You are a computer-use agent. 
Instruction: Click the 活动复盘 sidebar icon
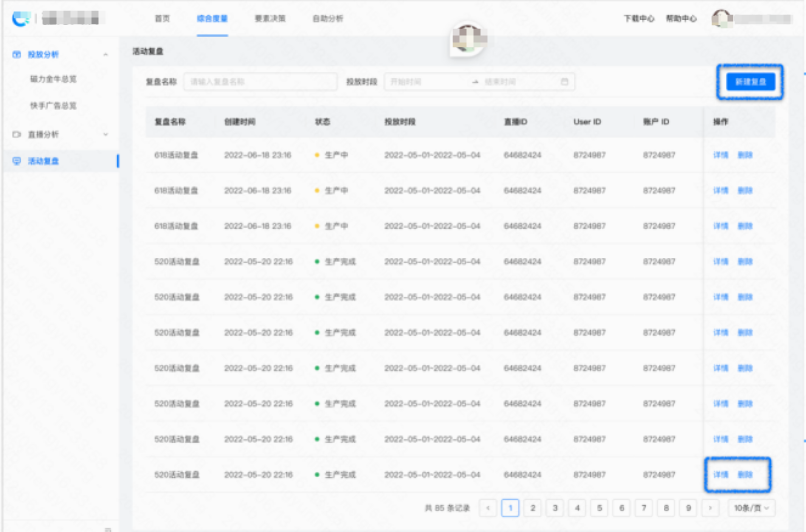tap(16, 161)
